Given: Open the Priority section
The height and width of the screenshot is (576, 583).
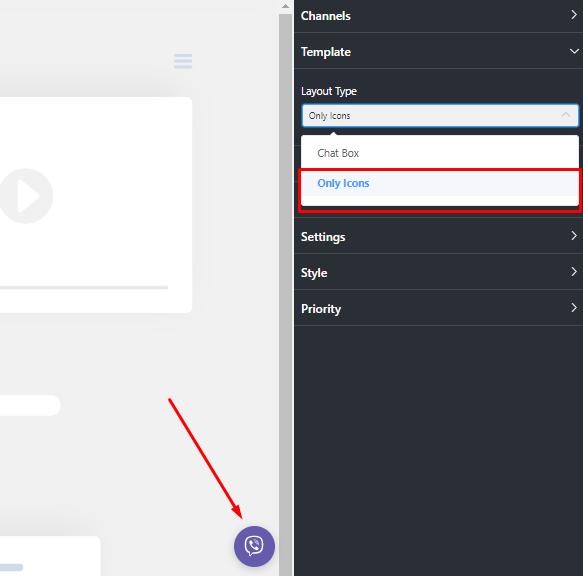Looking at the screenshot, I should point(438,309).
